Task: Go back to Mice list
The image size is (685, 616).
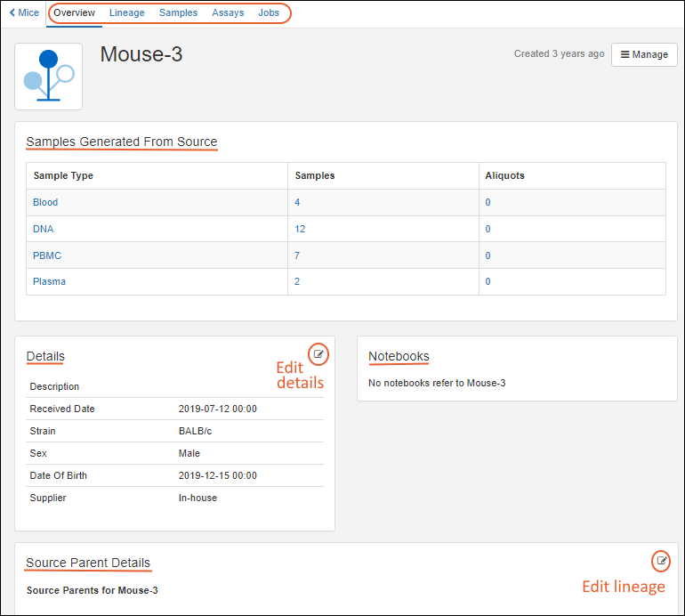Action: point(24,12)
